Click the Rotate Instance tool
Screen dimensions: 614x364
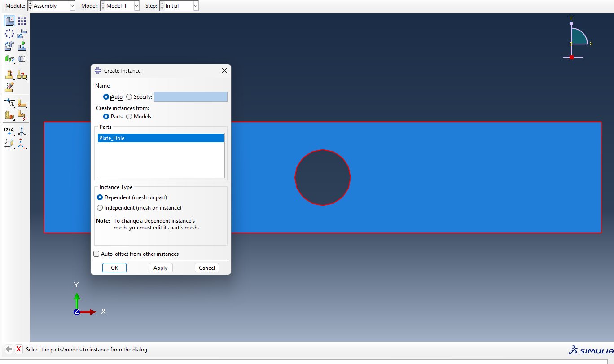(9, 46)
